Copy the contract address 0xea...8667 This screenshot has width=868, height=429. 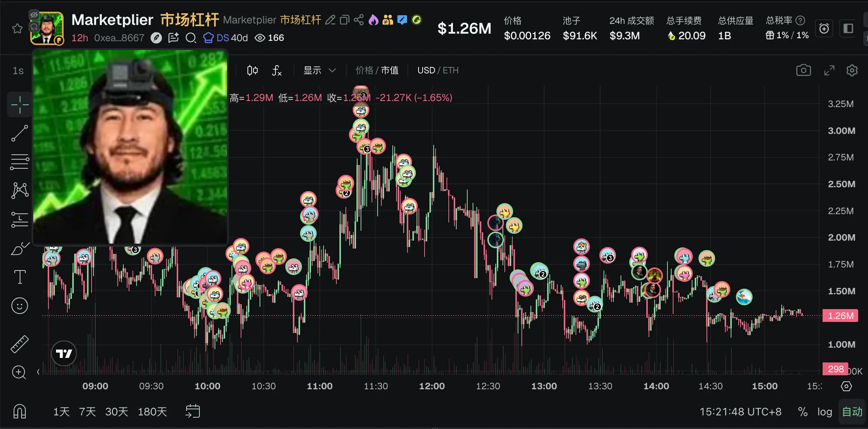click(x=119, y=38)
